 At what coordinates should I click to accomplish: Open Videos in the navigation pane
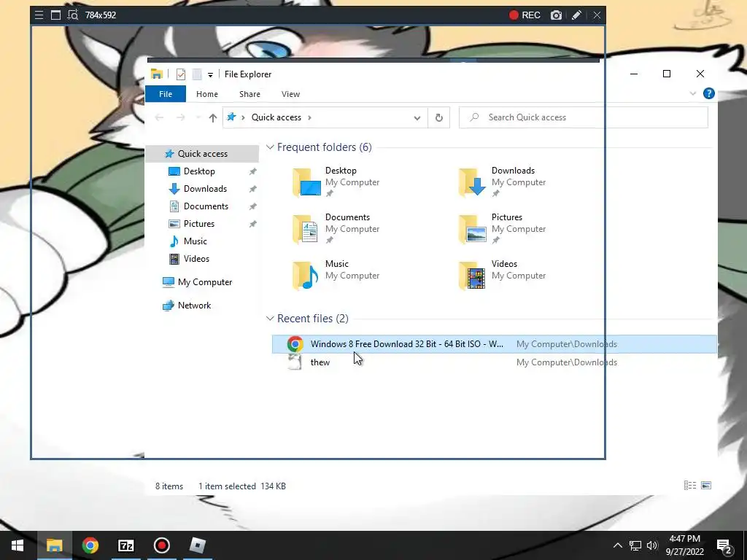(x=196, y=259)
